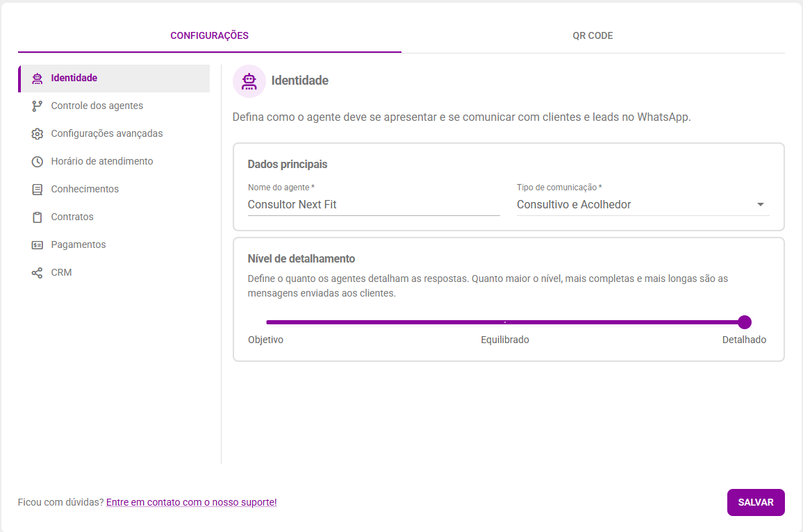Open the Contratos section

pyautogui.click(x=72, y=217)
